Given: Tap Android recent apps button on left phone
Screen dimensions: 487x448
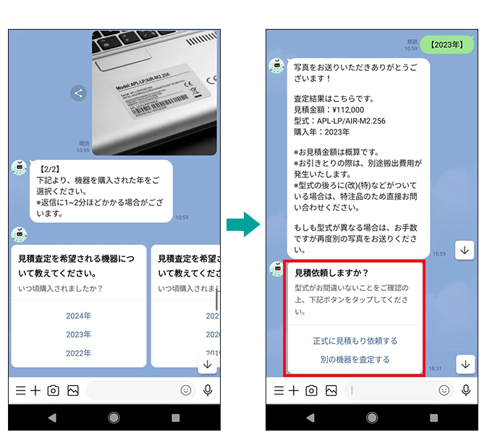Looking at the screenshot, I should coord(176,418).
